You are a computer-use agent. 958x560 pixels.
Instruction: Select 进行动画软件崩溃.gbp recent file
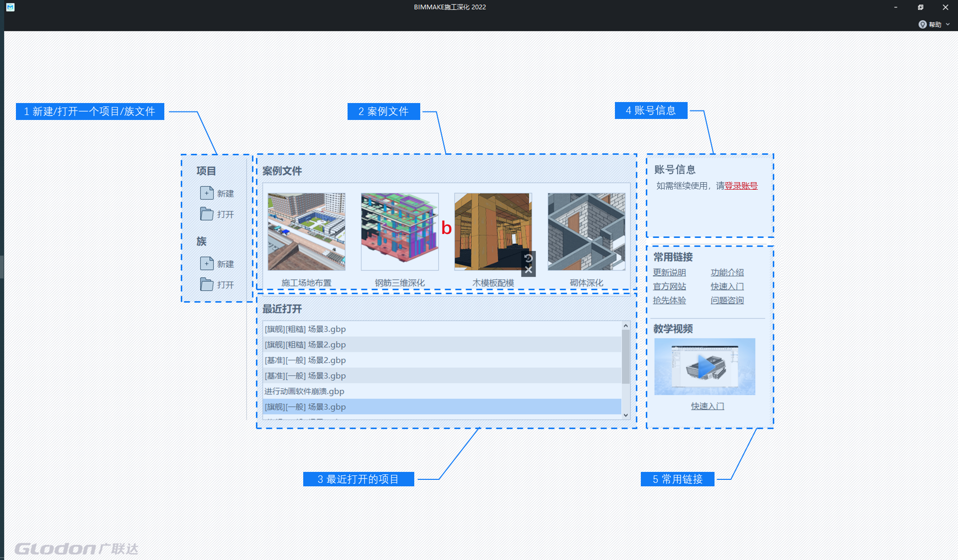point(442,391)
